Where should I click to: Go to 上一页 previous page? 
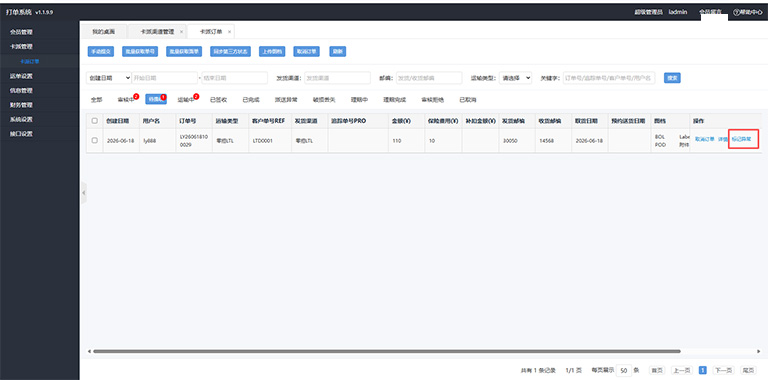pyautogui.click(x=682, y=371)
